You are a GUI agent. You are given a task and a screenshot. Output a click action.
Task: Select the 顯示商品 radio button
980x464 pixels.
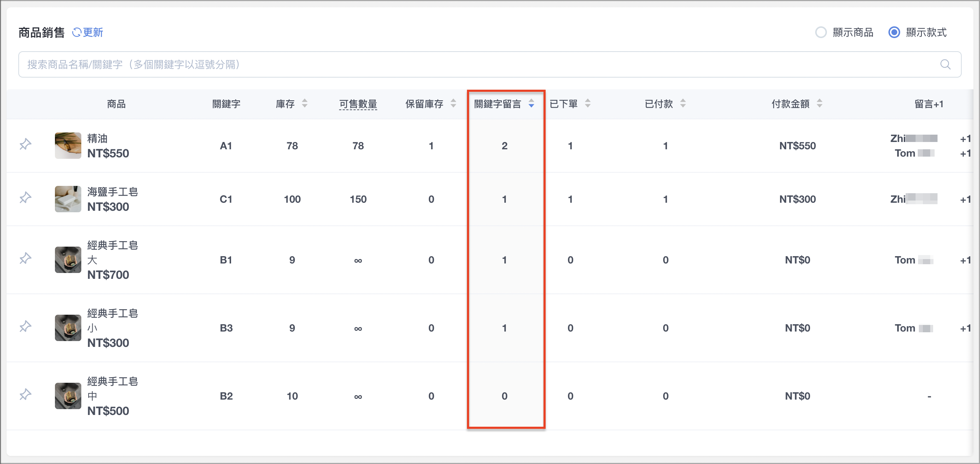821,32
